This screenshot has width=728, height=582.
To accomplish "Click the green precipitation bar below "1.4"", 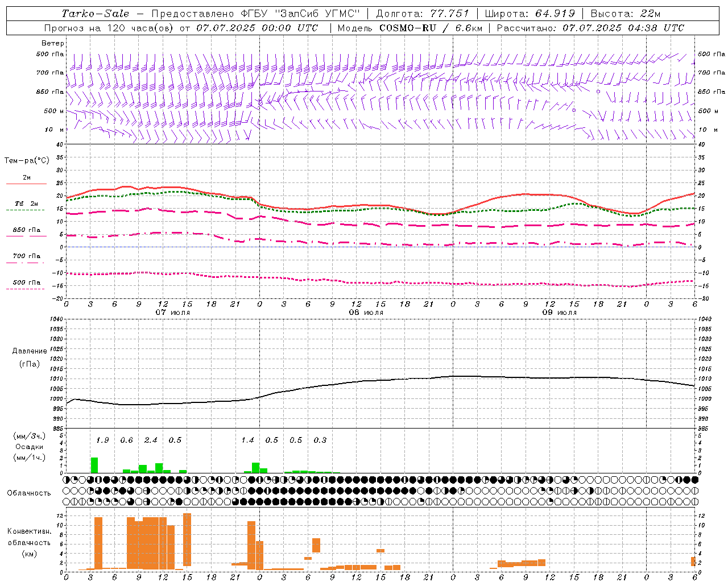I will point(256,468).
